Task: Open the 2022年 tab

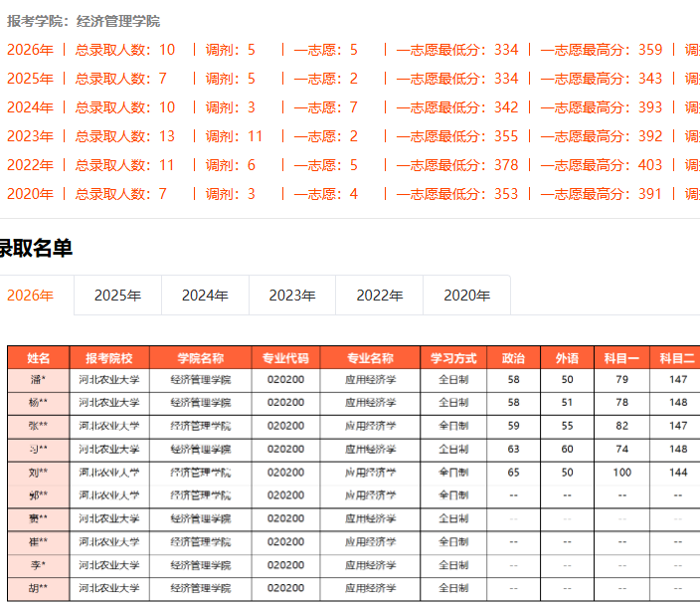Action: [x=380, y=296]
